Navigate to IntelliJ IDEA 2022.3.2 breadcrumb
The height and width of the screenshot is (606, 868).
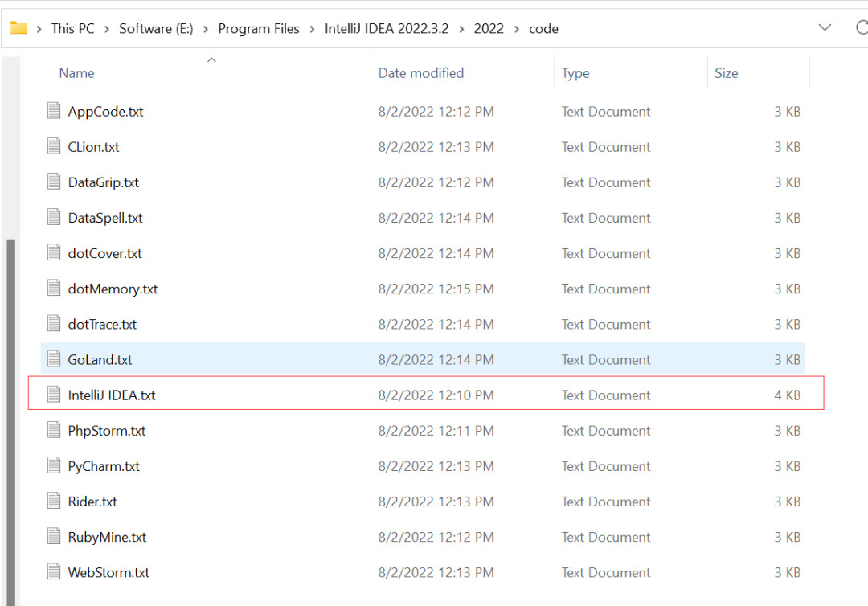click(x=387, y=28)
